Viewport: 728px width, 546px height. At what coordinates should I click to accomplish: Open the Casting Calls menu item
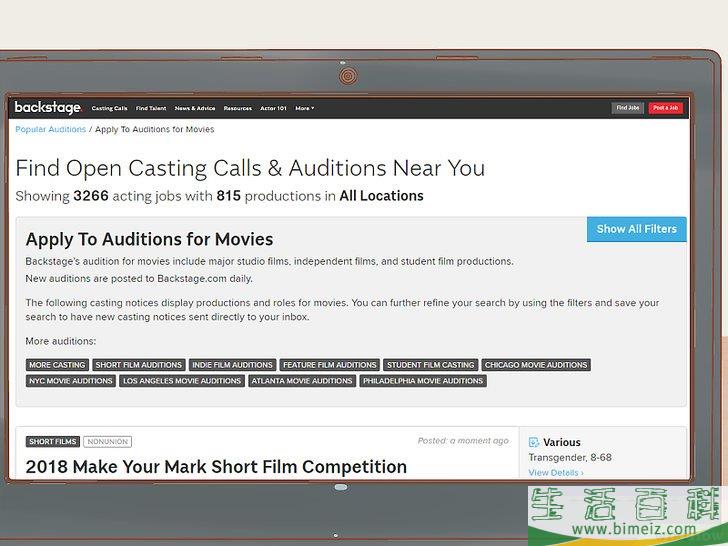109,108
